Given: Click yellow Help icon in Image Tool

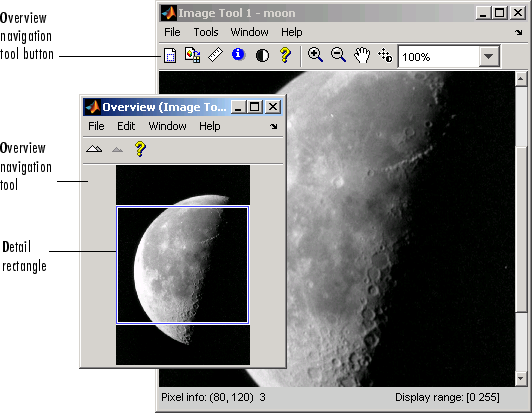Looking at the screenshot, I should click(x=285, y=55).
